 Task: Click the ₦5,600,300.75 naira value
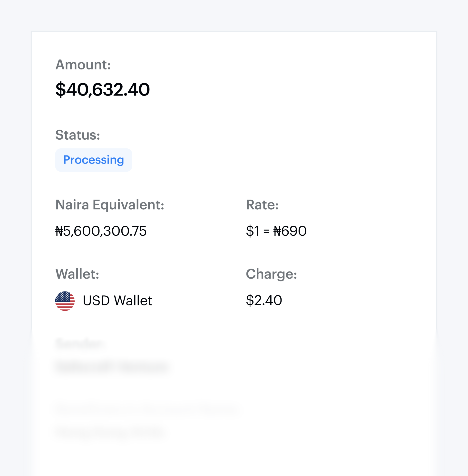(101, 231)
